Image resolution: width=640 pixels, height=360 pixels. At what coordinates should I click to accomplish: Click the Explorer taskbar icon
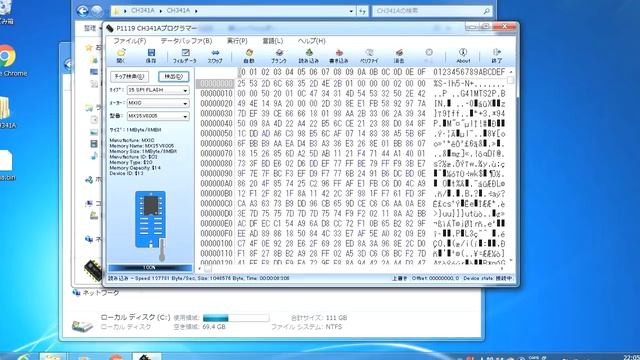pos(52,358)
